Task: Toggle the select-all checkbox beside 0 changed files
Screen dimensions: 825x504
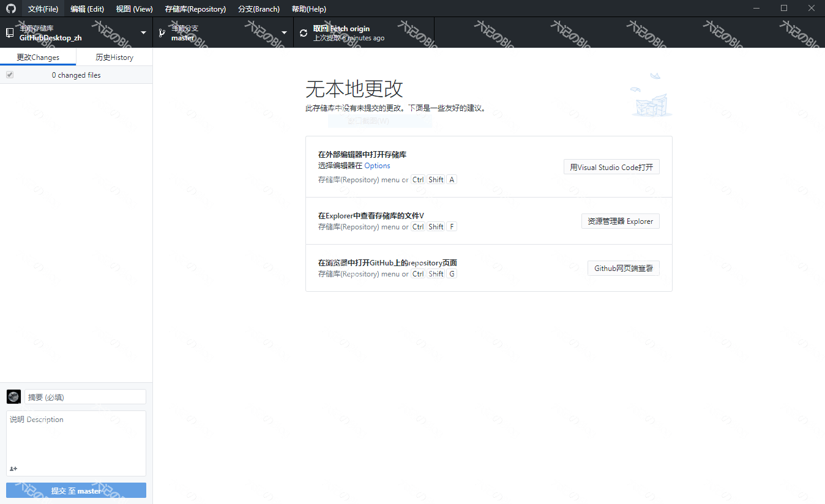Action: (x=10, y=75)
